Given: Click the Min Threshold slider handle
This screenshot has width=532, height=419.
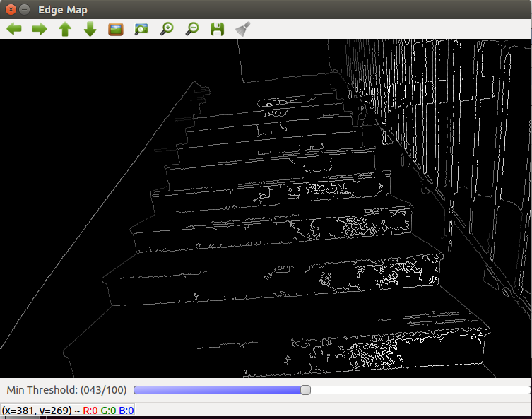Looking at the screenshot, I should 305,390.
